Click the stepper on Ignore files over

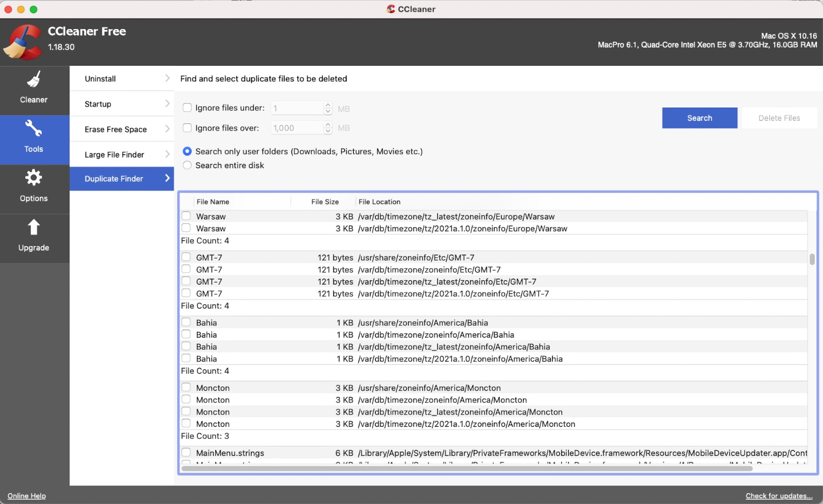328,128
